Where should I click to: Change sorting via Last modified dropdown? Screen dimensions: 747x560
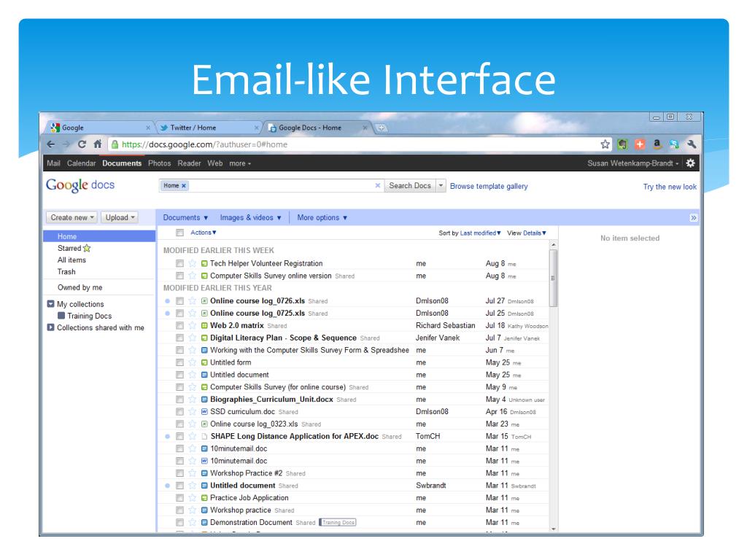[x=480, y=233]
